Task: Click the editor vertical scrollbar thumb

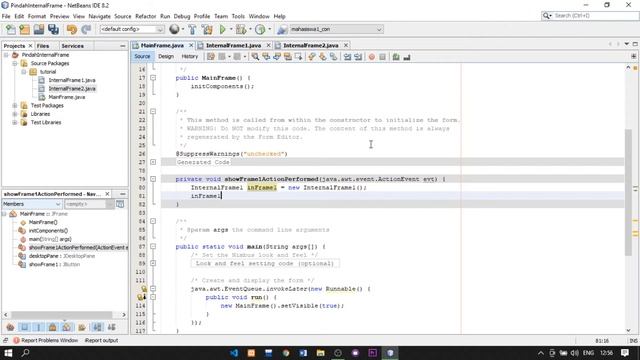Action: [628, 192]
